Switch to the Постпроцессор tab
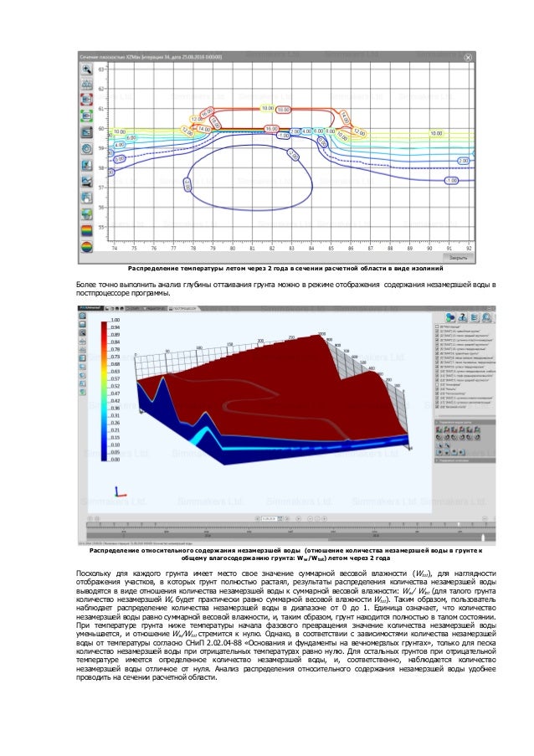The width and height of the screenshot is (534, 756). (183, 307)
